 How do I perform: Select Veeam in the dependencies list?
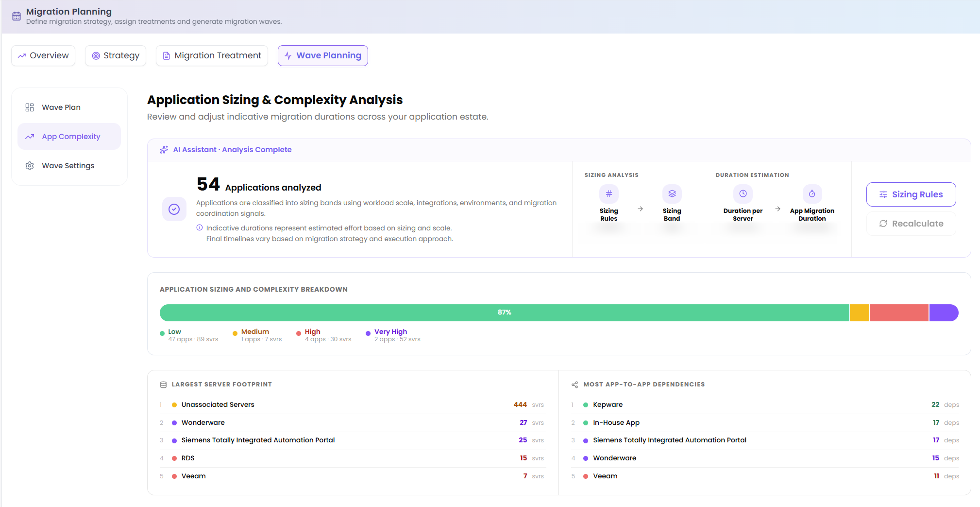pyautogui.click(x=765, y=476)
